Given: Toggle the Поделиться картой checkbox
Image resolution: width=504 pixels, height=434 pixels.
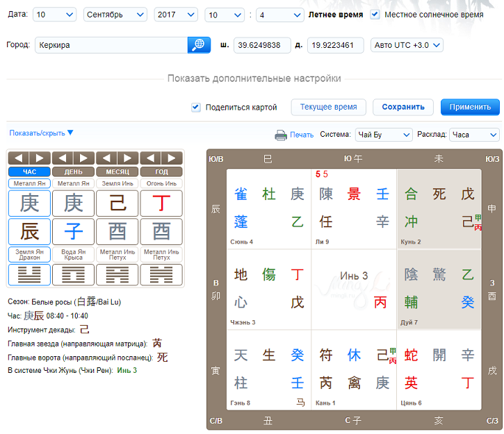Looking at the screenshot, I should tap(196, 107).
